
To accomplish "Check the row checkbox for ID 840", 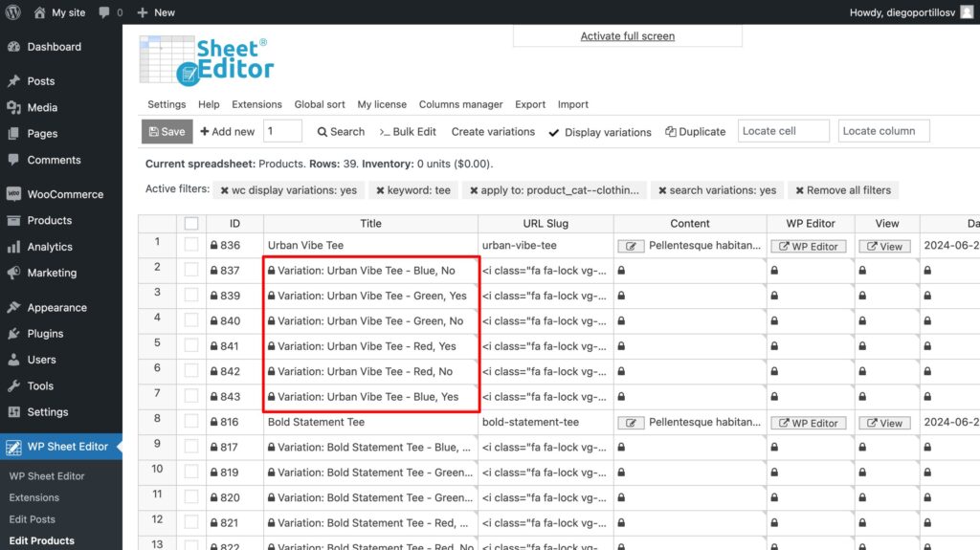I will click(191, 320).
